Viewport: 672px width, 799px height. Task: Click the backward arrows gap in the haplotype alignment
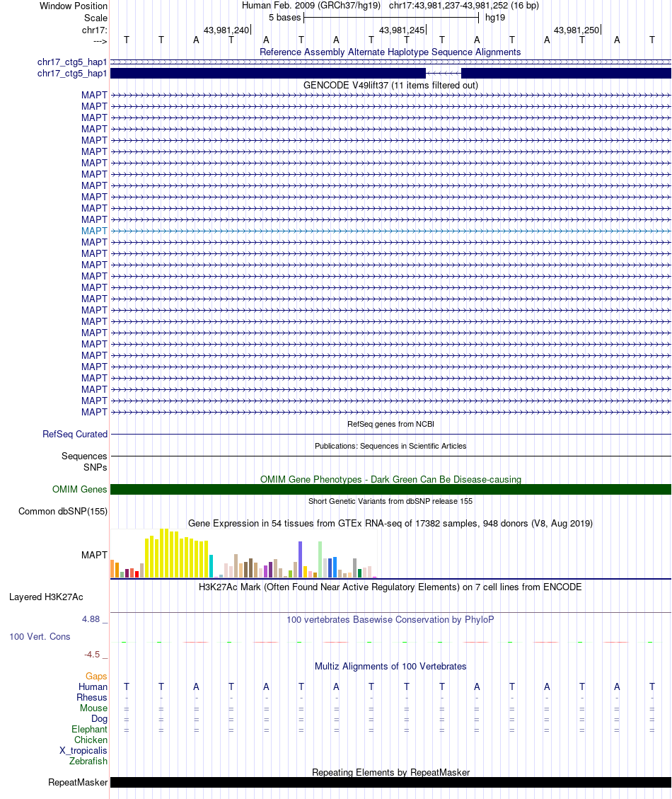pos(444,74)
